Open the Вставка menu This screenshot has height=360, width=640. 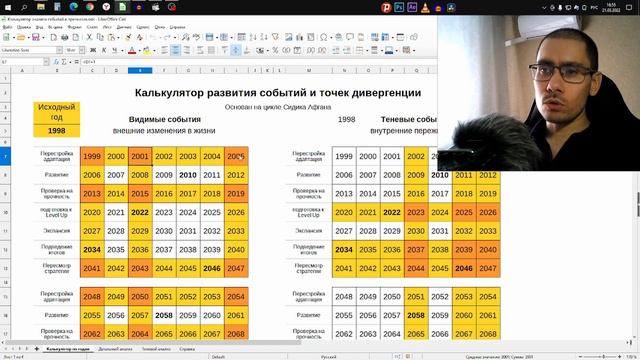pos(55,27)
